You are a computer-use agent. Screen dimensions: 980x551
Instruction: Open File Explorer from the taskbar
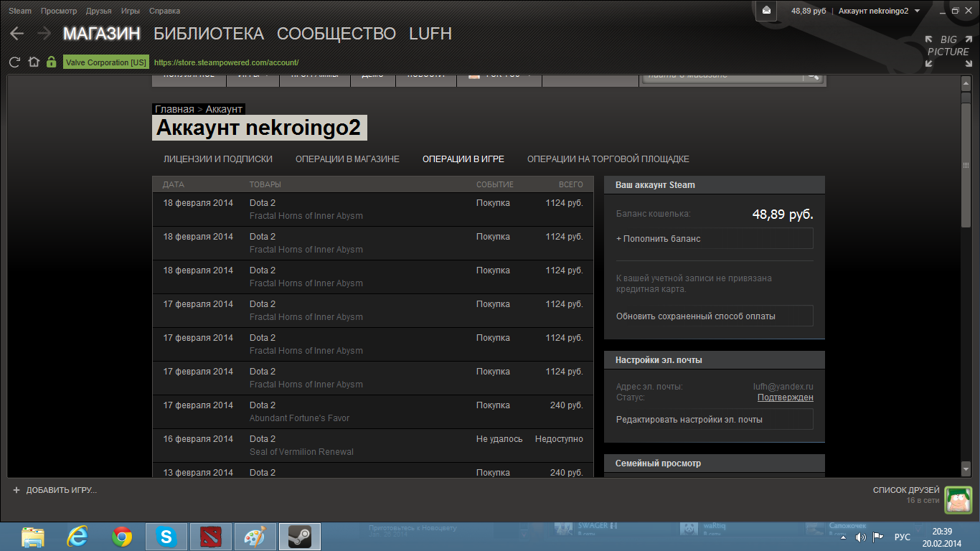point(33,537)
